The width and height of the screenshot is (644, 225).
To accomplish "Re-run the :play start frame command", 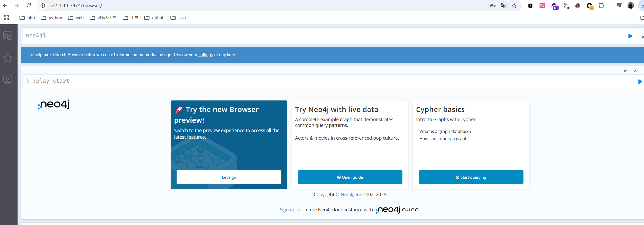I will pos(640,82).
